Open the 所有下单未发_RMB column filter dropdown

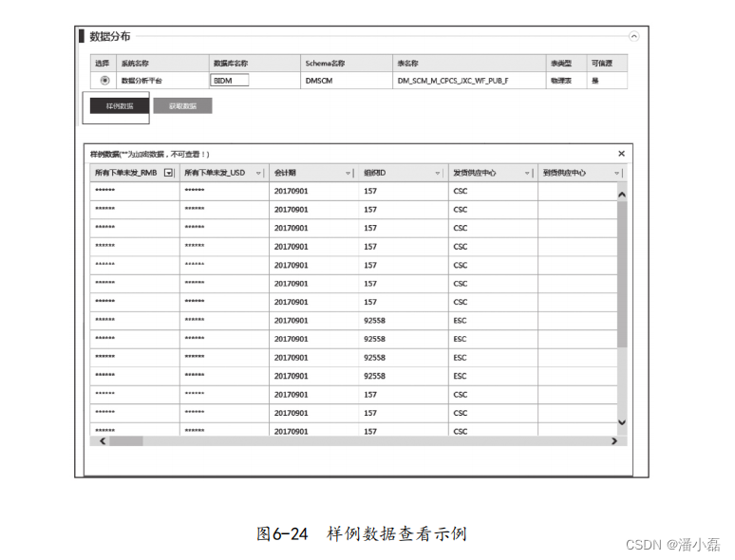point(169,173)
